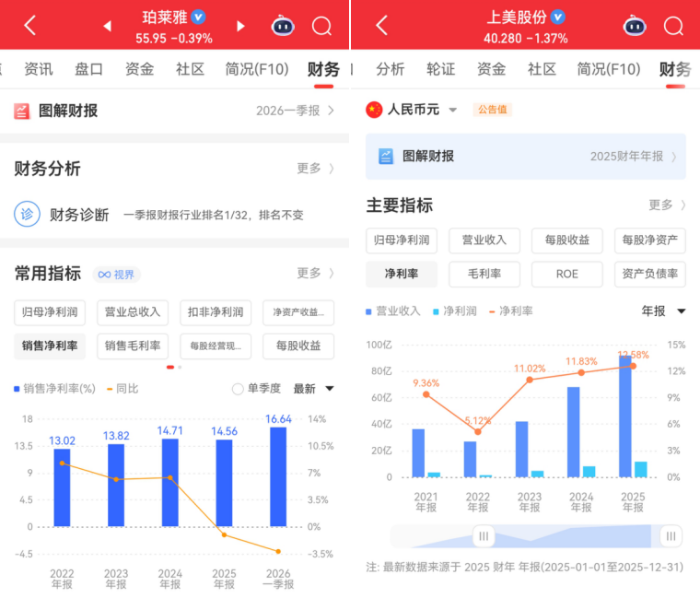Select 归母净利润 in 主要指标
The width and height of the screenshot is (700, 598).
(x=402, y=240)
